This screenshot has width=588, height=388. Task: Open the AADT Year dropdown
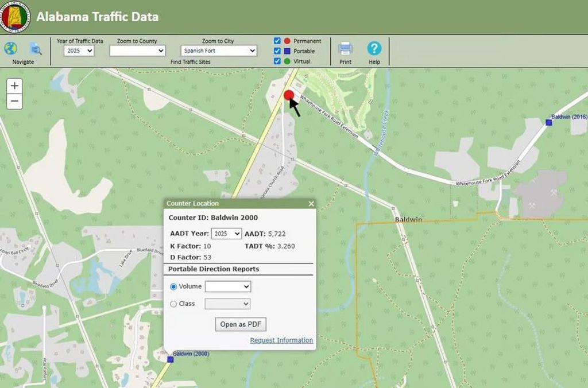226,234
